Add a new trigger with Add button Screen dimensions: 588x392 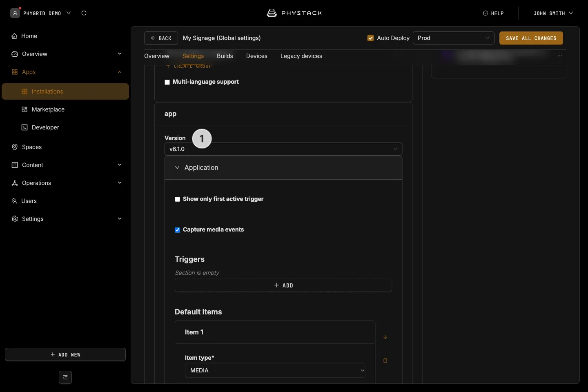283,285
